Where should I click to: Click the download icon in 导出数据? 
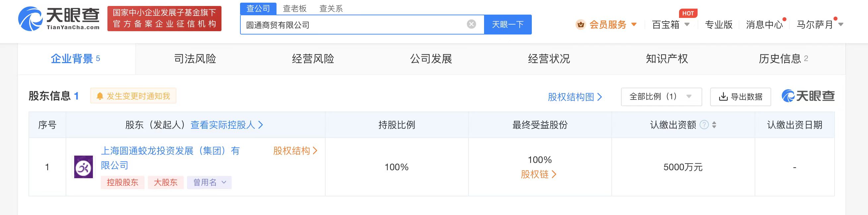[723, 97]
